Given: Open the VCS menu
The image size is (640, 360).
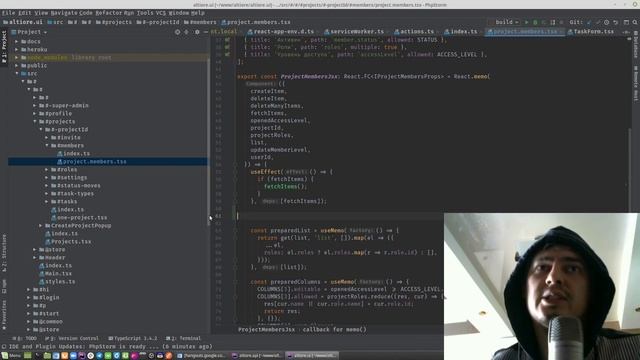Looking at the screenshot, I should 161,13.
